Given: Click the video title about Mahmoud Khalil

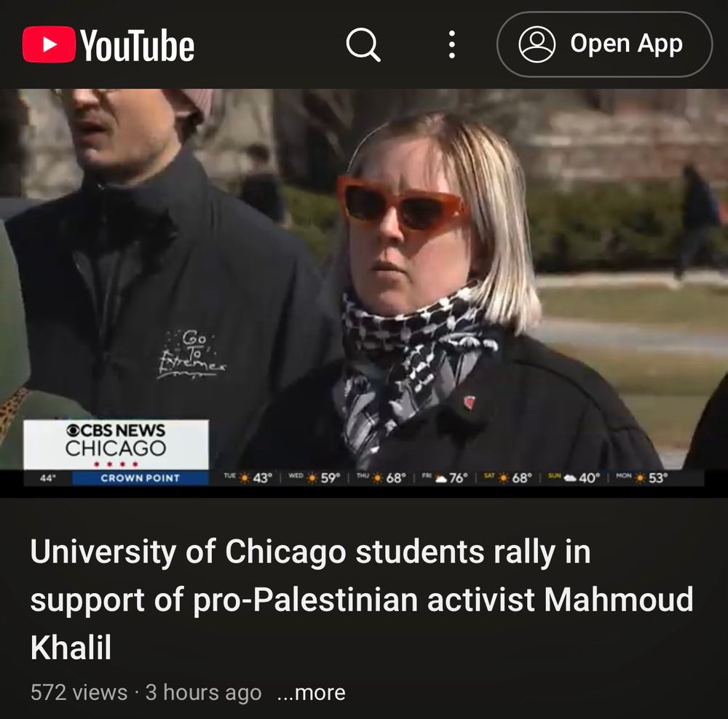Looking at the screenshot, I should click(362, 599).
